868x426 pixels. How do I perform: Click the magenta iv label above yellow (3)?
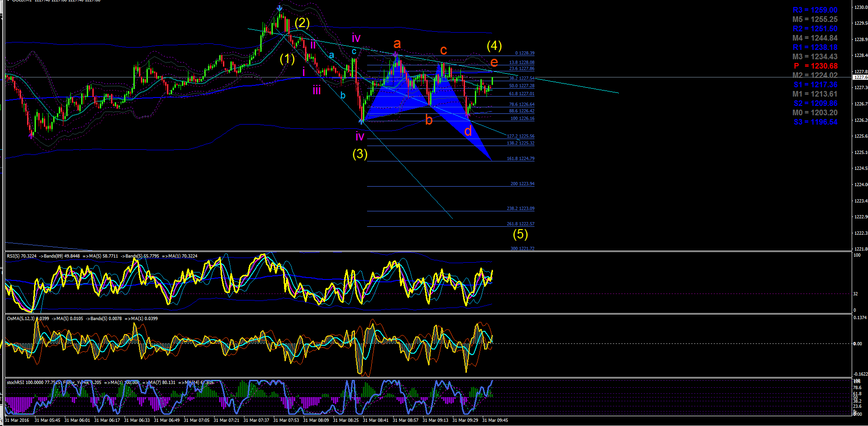point(360,136)
